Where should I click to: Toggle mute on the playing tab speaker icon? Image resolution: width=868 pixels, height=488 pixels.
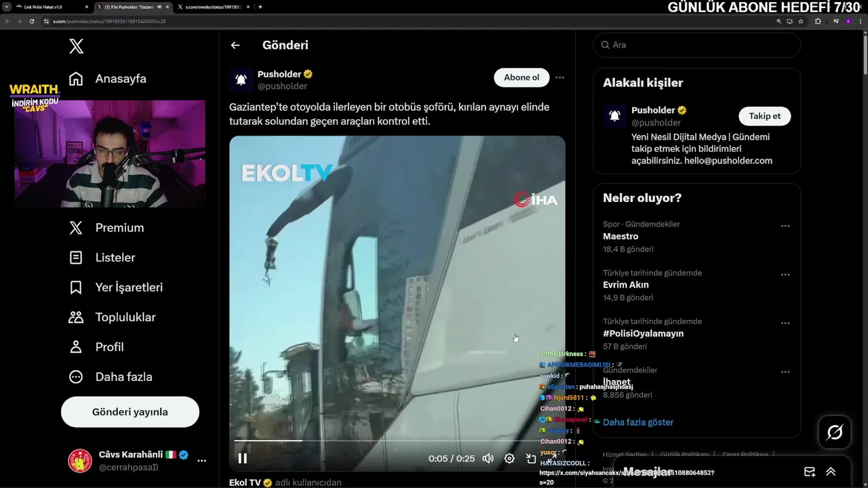point(159,7)
